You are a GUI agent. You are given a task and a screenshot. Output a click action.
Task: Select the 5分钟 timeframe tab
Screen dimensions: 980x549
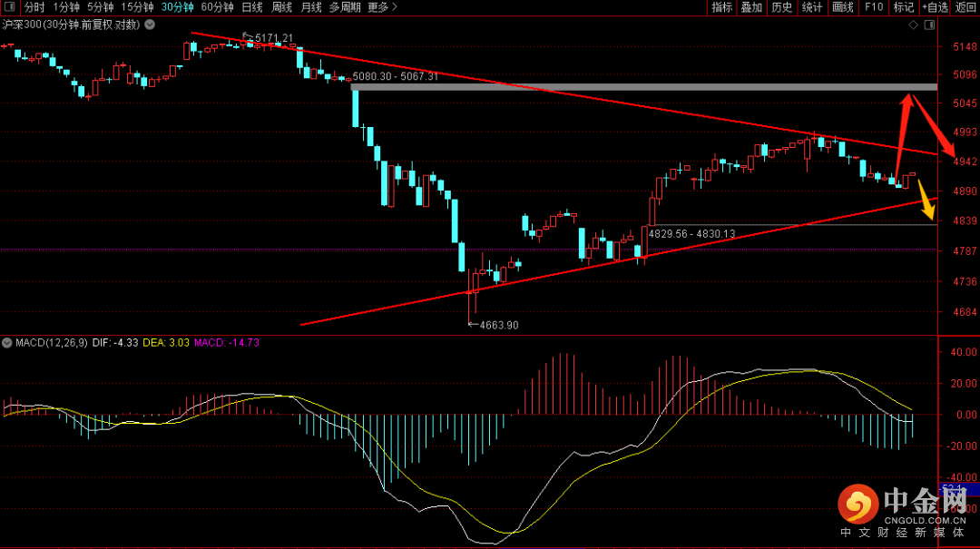100,7
